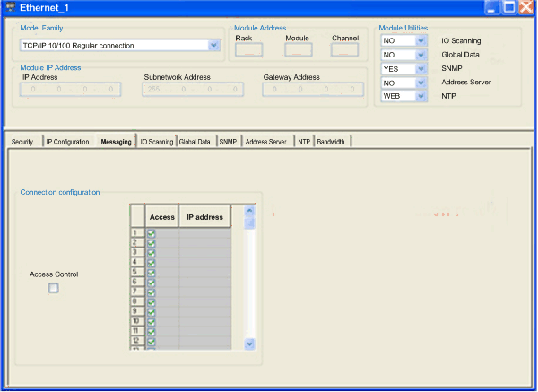
Task: Click the IP address column header
Action: (204, 216)
